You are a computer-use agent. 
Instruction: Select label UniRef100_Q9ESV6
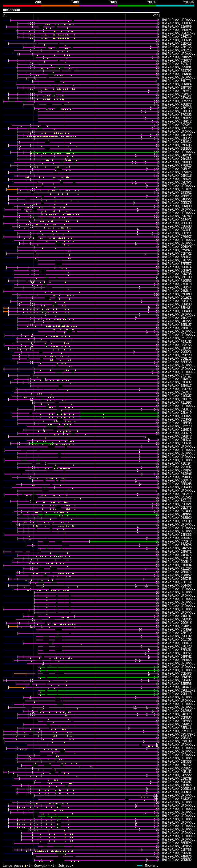click(177, 182)
